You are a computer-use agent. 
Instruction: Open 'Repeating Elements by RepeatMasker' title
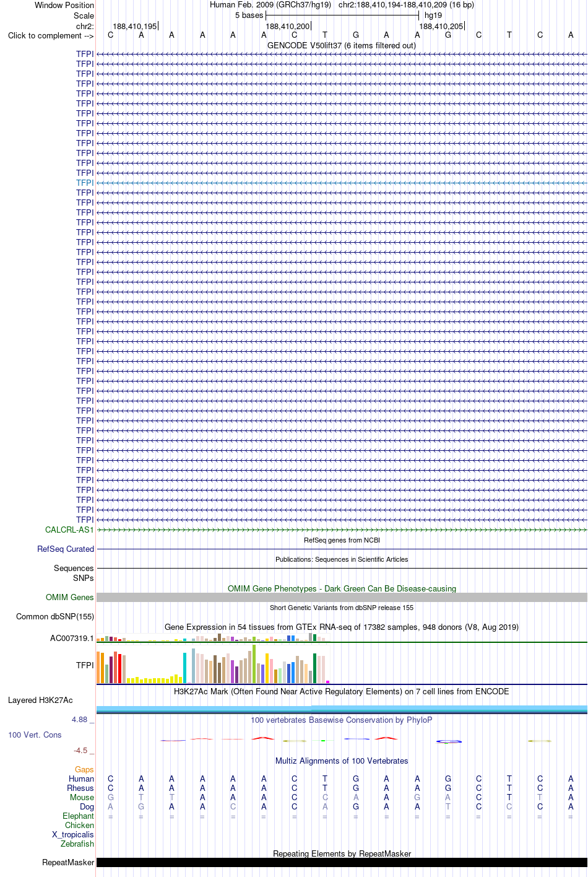342,853
